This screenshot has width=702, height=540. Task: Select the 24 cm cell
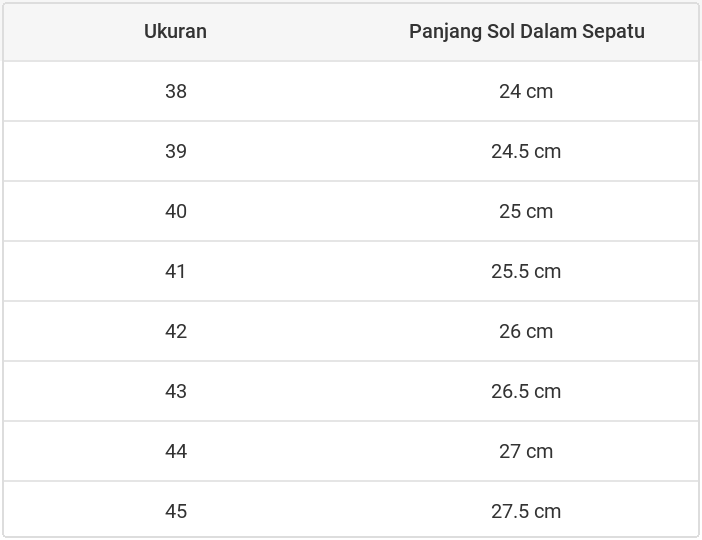tap(526, 91)
